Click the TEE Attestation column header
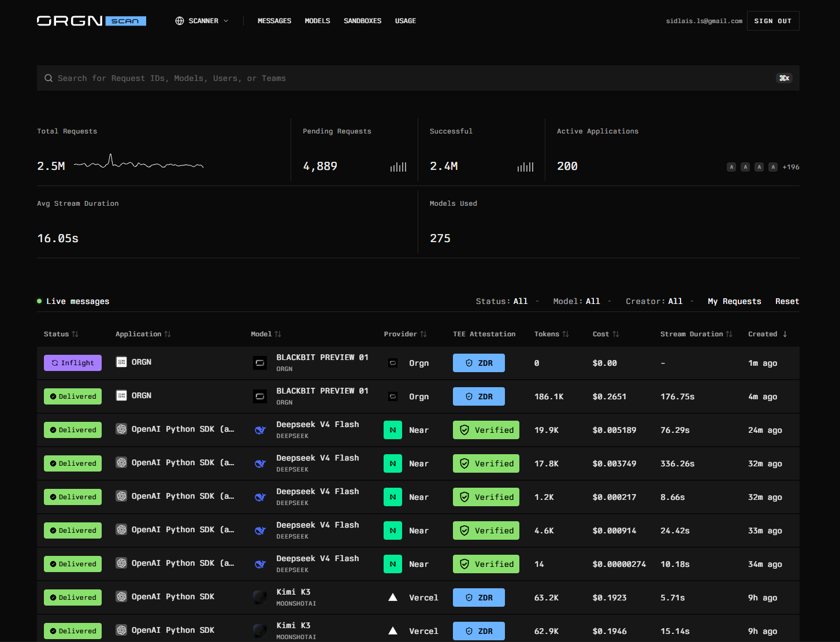 pyautogui.click(x=484, y=334)
